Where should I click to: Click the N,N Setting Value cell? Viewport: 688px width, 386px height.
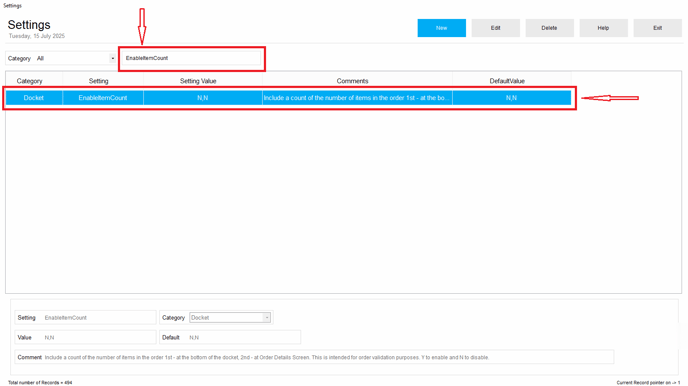click(x=203, y=98)
